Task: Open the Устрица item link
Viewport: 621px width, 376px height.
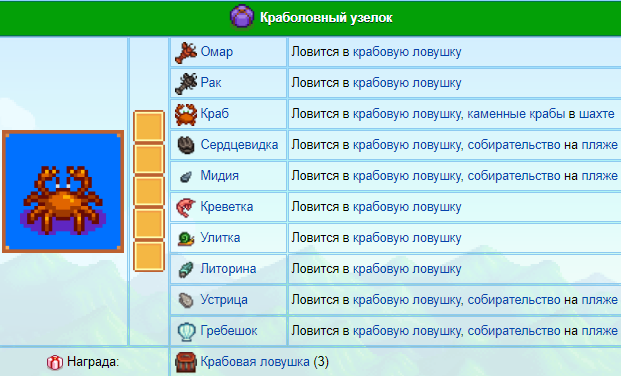Action: (224, 300)
